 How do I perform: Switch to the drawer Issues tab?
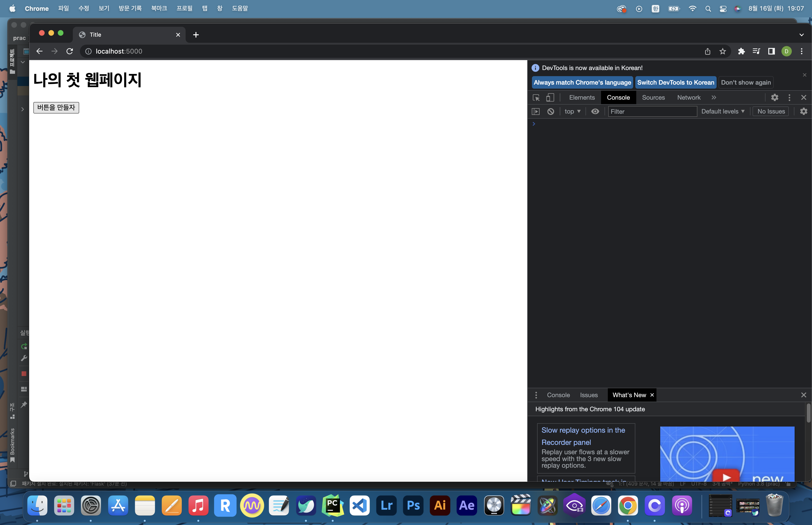(589, 395)
